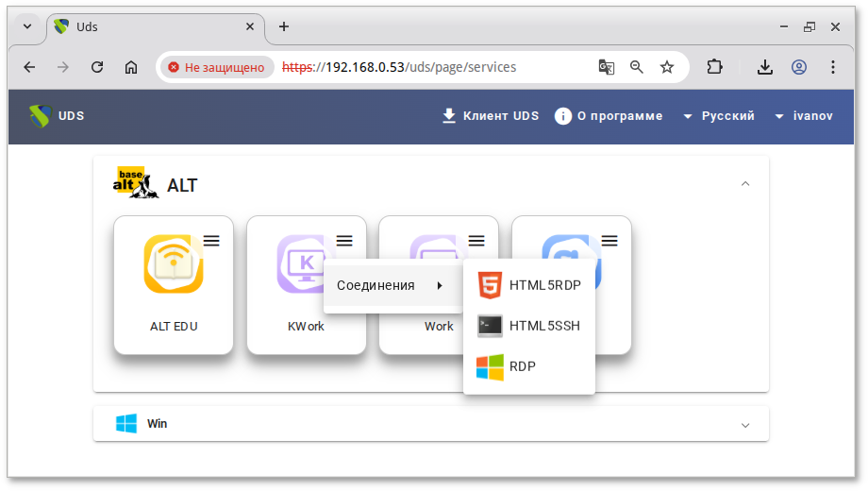
Task: Choose HTML5SSH connection
Action: coord(529,326)
